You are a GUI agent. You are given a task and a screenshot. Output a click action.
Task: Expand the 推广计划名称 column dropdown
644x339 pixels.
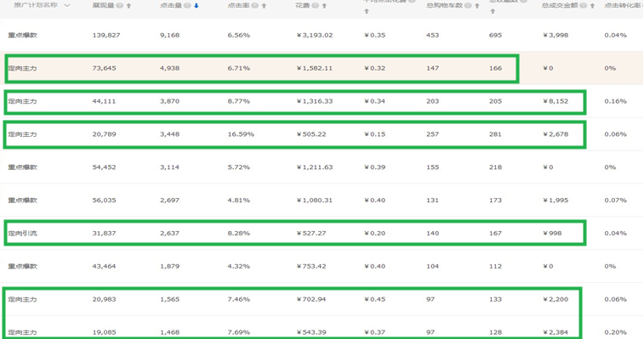67,5
